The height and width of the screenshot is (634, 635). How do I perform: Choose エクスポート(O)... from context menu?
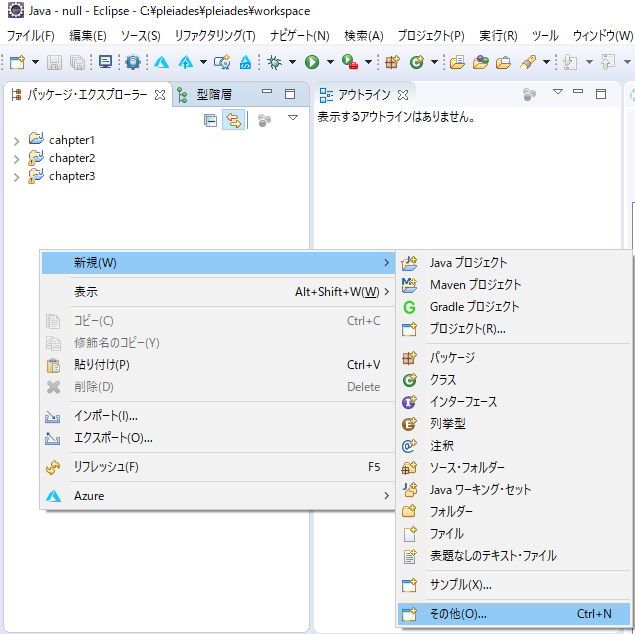[218, 438]
